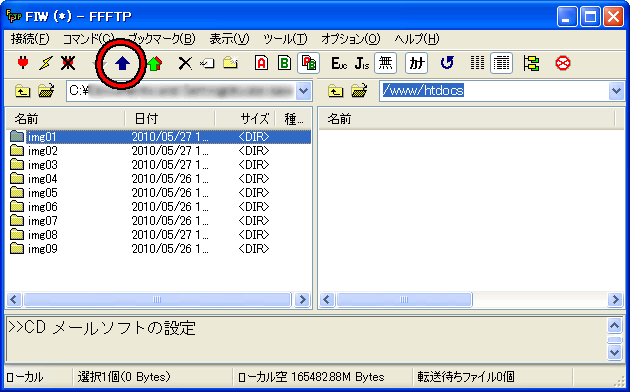
Task: Click the red plug connect icon
Action: click(x=23, y=63)
